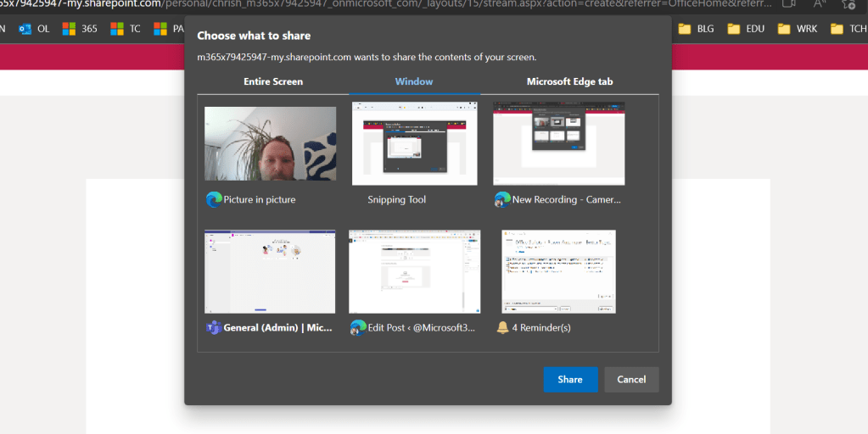Screen dimensions: 868x434
Task: Open the BLG favorites folder
Action: click(x=697, y=29)
